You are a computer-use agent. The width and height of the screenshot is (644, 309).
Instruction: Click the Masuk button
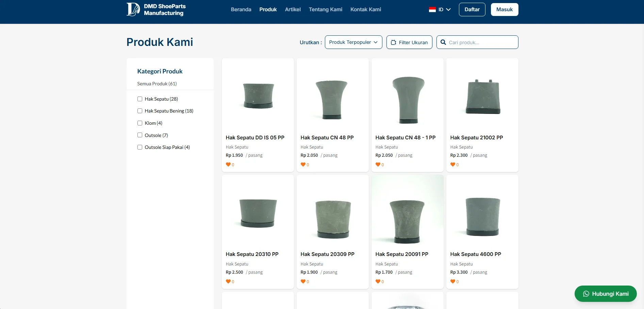pos(505,10)
